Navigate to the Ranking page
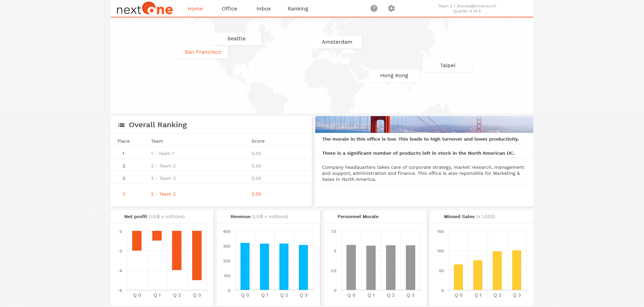This screenshot has height=307, width=644. pos(298,9)
